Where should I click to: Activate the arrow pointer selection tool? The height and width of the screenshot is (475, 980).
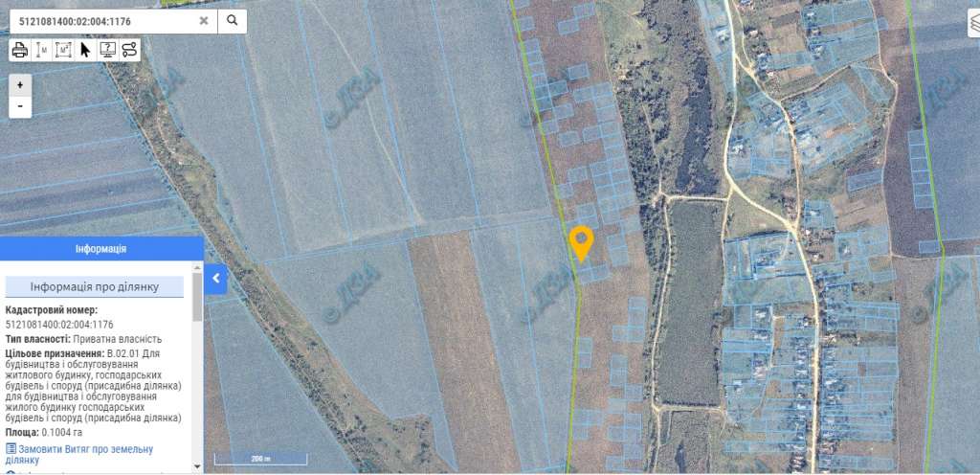coord(85,50)
